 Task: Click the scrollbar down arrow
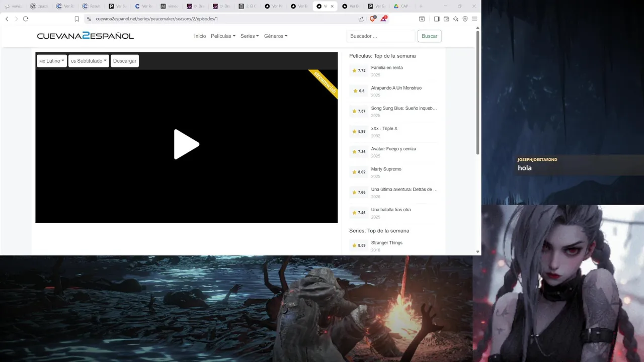point(477,251)
